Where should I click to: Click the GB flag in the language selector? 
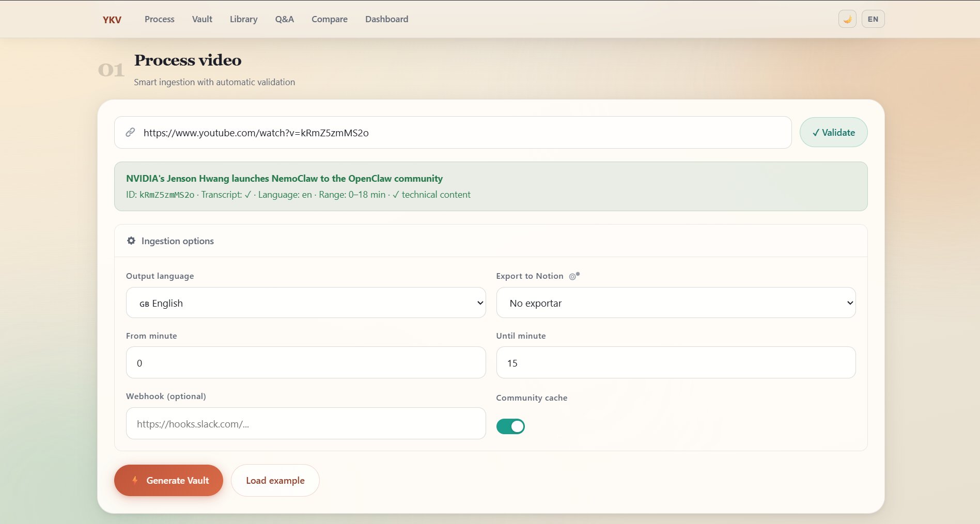144,304
